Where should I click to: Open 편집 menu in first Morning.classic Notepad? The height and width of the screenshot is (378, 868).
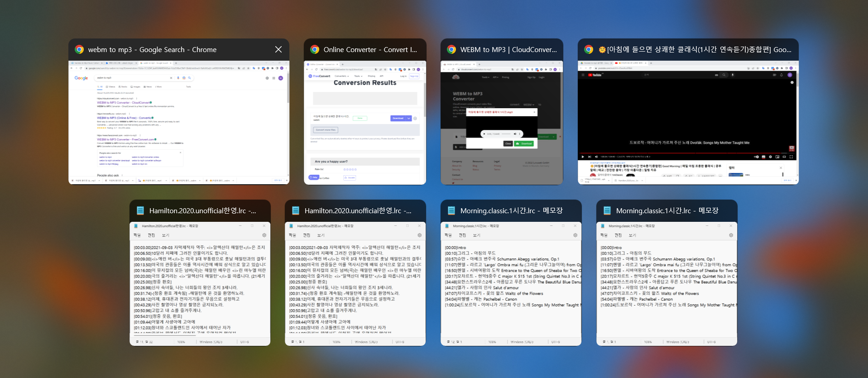tap(462, 235)
